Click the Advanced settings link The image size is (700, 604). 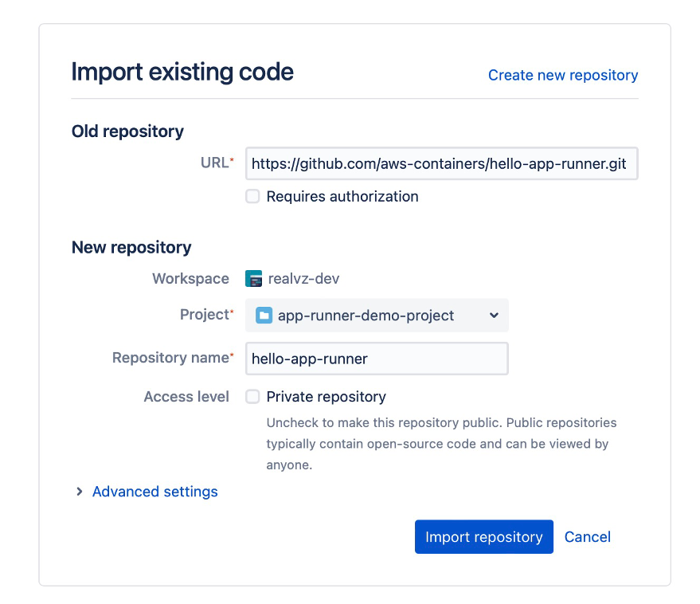[154, 492]
